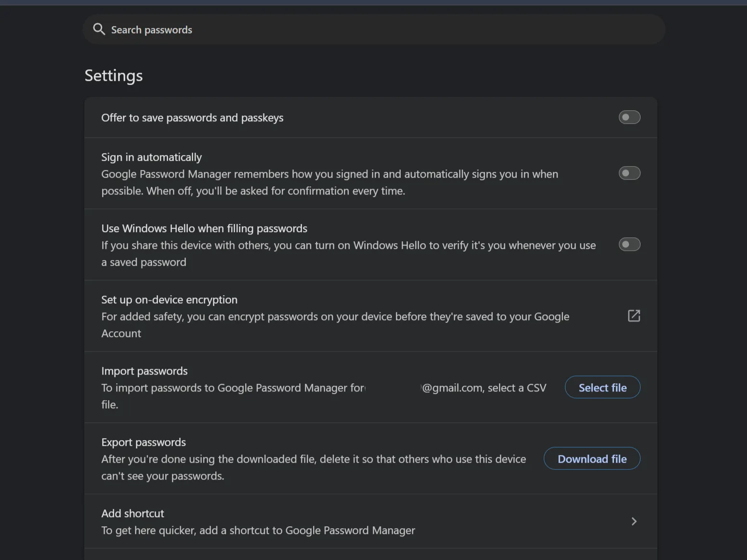Screen dimensions: 747x560
Task: Click the magnifying glass search icon
Action: pyautogui.click(x=99, y=29)
